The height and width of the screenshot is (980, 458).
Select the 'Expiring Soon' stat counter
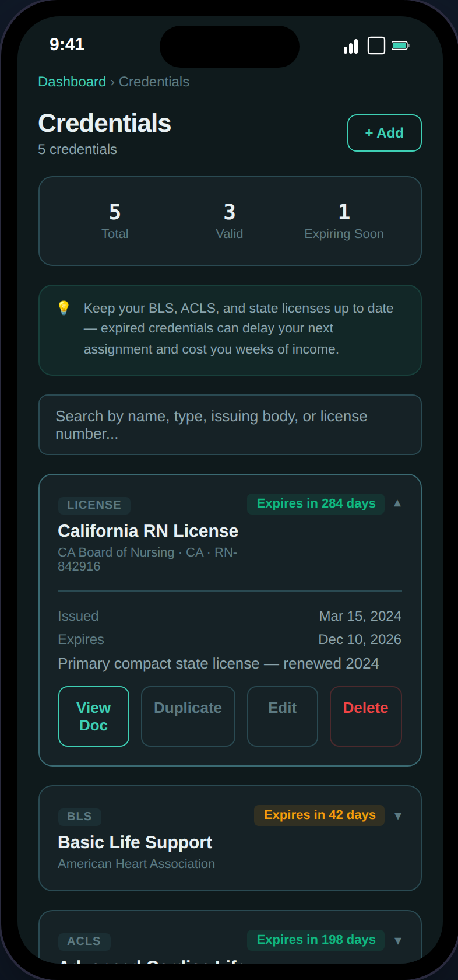pyautogui.click(x=344, y=222)
